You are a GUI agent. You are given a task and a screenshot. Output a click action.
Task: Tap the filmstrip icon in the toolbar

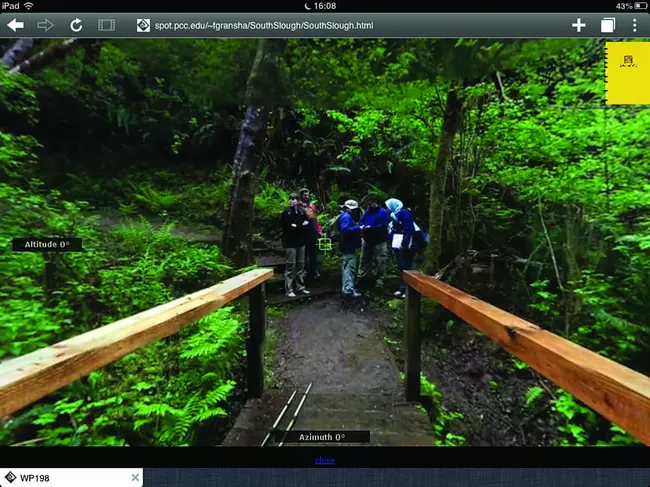click(x=106, y=25)
